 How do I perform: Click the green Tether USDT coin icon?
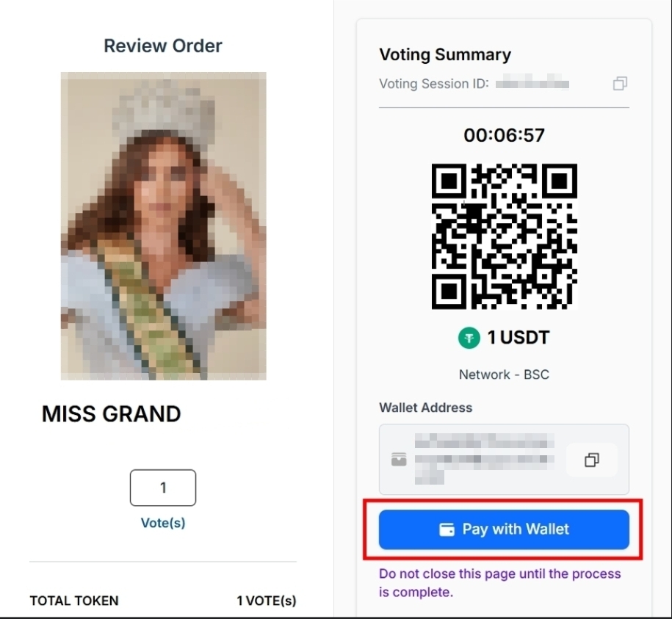click(469, 338)
